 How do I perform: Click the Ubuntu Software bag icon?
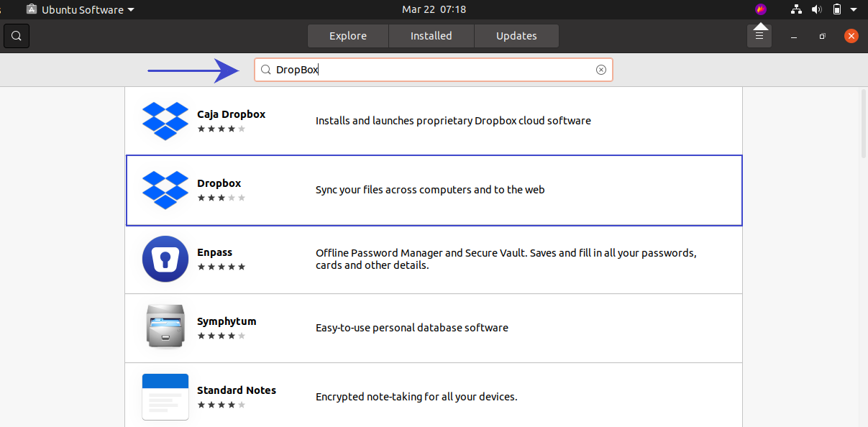[x=32, y=9]
